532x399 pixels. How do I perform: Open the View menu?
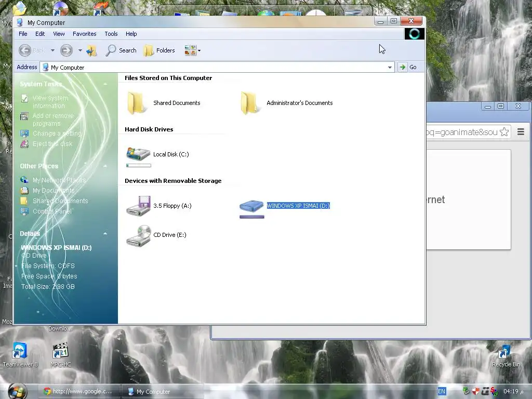(x=59, y=34)
